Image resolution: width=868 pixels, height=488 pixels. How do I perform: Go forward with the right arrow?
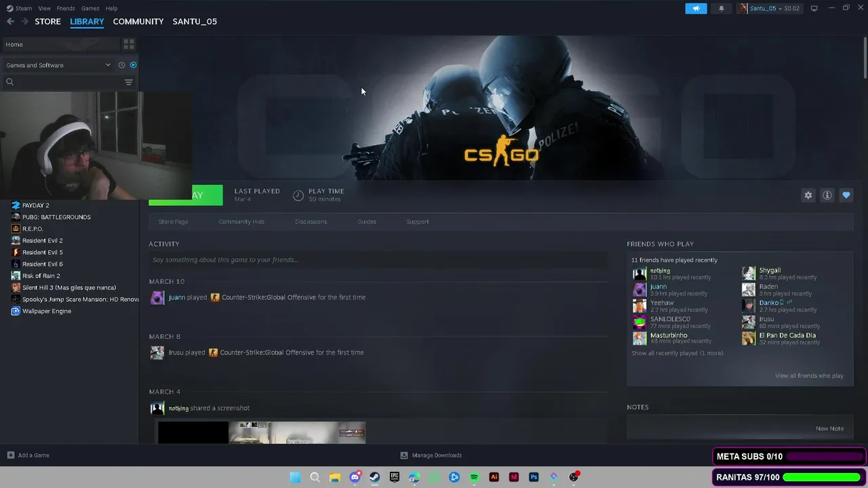[24, 22]
